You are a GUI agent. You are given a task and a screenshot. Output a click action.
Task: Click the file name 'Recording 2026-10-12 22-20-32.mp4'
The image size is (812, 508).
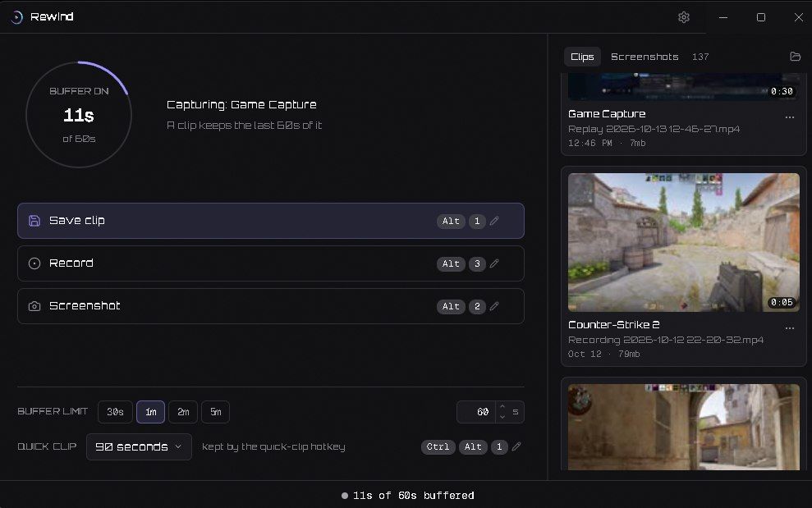[666, 340]
